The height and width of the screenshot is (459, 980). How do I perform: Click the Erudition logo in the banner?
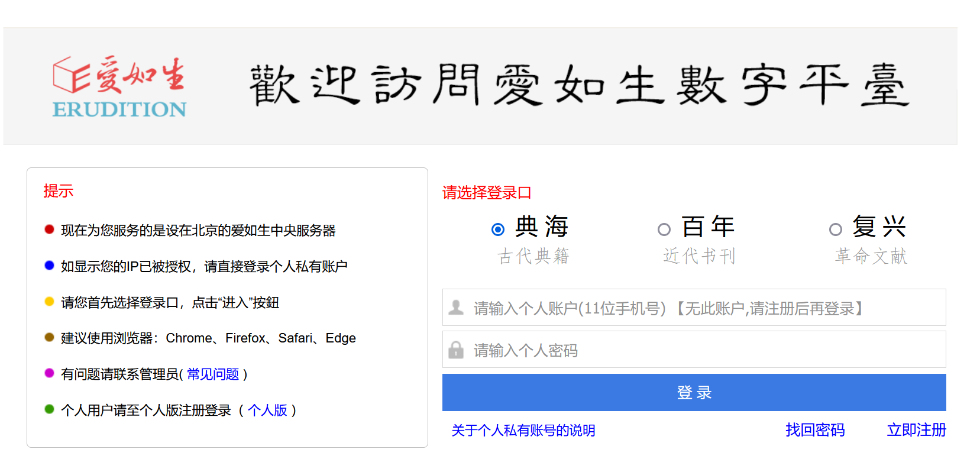click(x=119, y=86)
